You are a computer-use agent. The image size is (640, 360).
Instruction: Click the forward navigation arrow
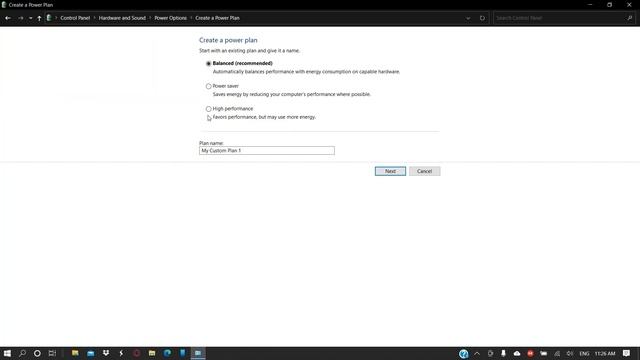click(20, 18)
